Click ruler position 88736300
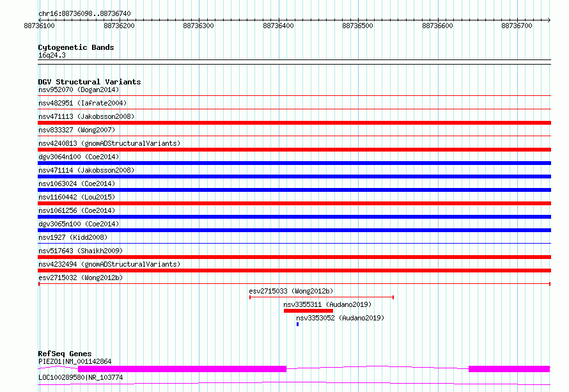Image resolution: width=569 pixels, height=392 pixels. point(198,26)
